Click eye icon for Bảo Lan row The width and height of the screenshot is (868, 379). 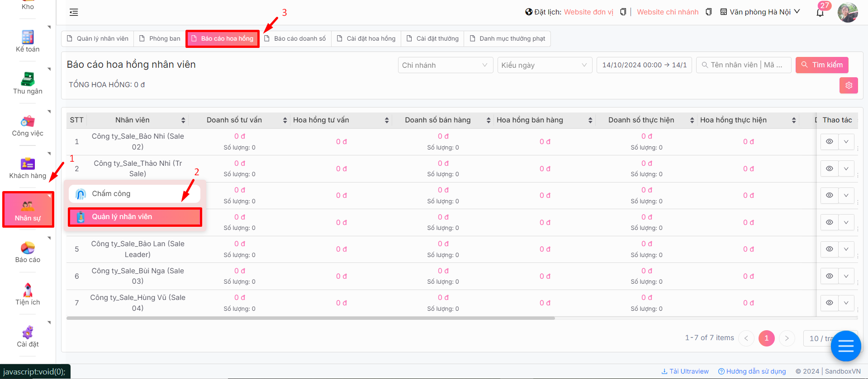(829, 249)
